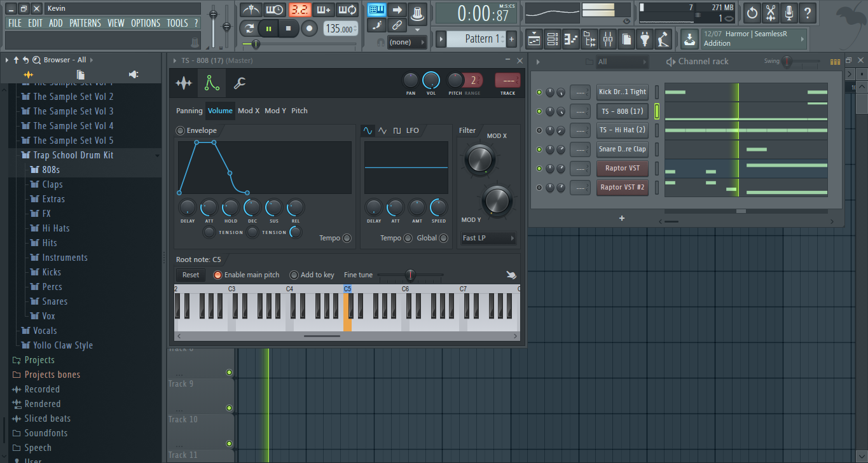Open the FILE menu
This screenshot has width=868, height=463.
tap(15, 23)
